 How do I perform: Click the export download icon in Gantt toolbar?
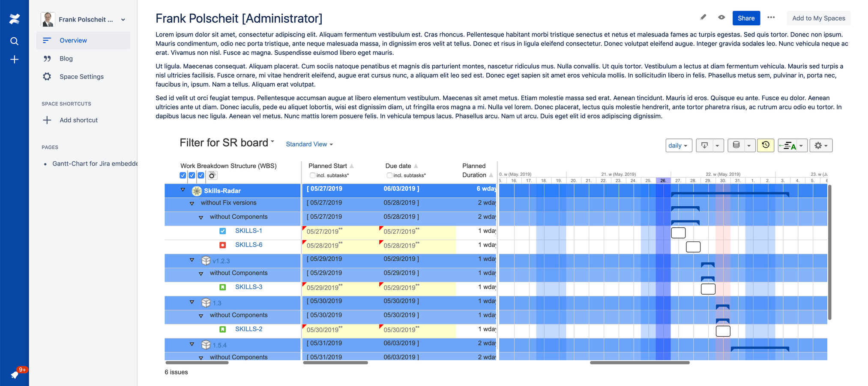click(704, 145)
